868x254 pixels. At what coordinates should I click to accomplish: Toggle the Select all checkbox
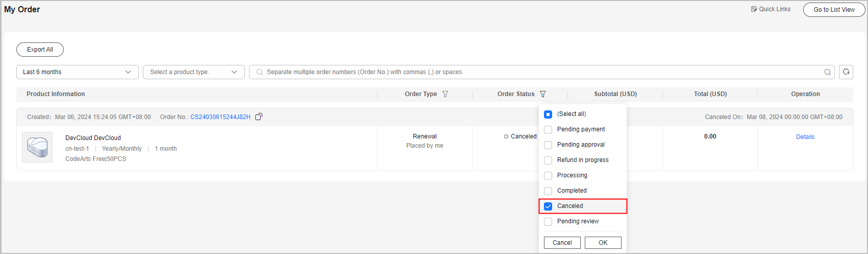coord(548,114)
